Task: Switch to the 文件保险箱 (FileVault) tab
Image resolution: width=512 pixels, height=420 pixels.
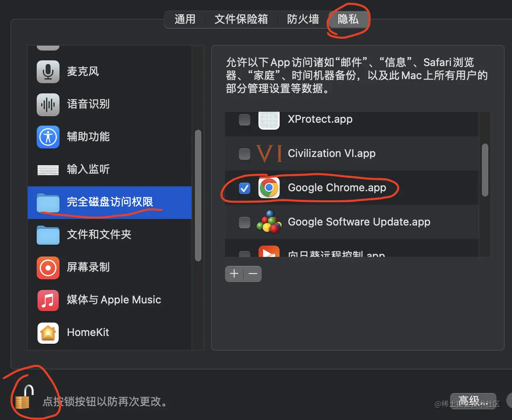Action: point(241,19)
